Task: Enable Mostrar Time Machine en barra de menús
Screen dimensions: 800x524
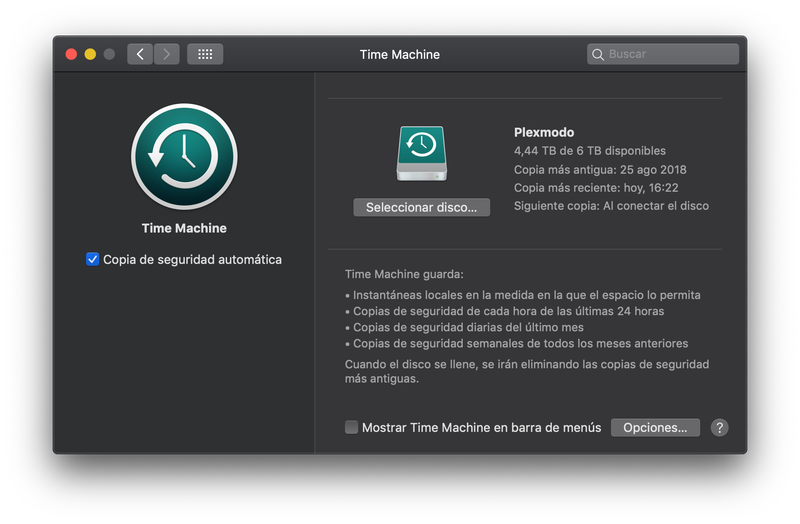Action: click(x=351, y=427)
